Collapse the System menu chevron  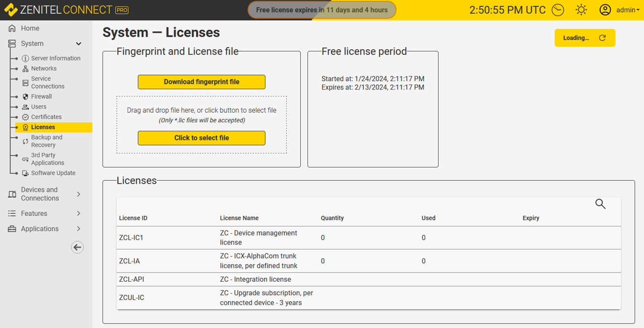(x=78, y=44)
